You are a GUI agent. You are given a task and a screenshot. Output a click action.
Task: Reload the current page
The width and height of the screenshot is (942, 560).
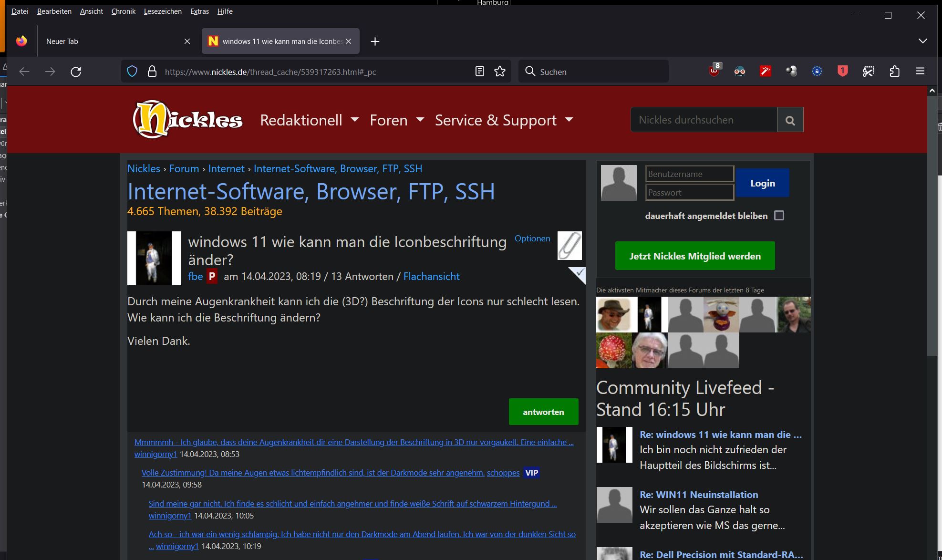(76, 72)
